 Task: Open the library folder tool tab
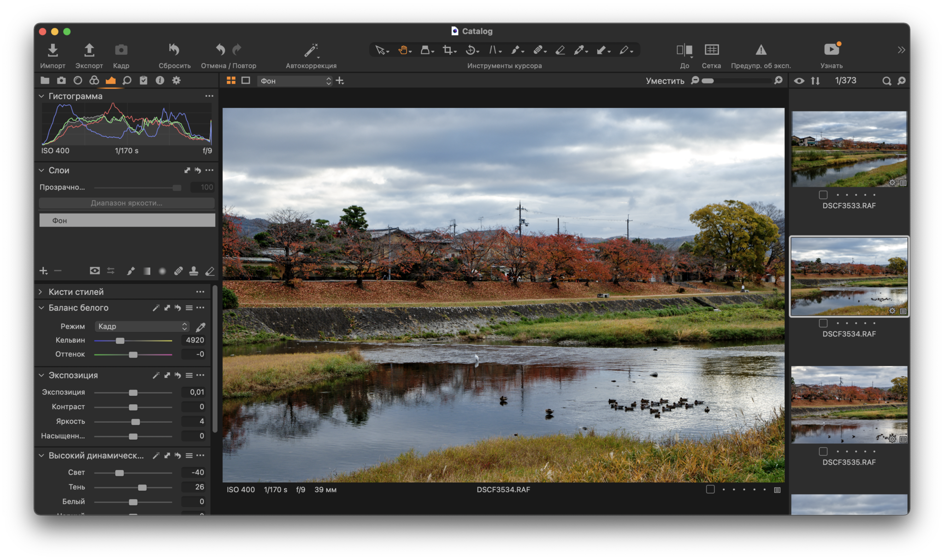click(x=45, y=81)
